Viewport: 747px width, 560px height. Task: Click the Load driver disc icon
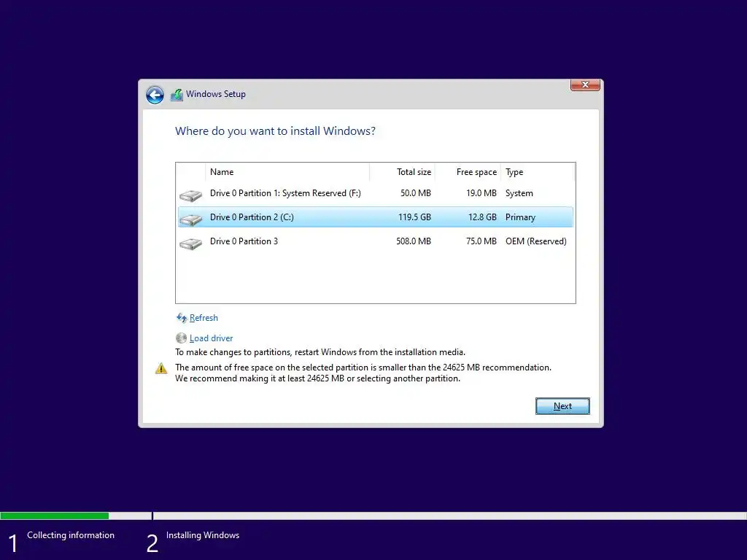181,338
